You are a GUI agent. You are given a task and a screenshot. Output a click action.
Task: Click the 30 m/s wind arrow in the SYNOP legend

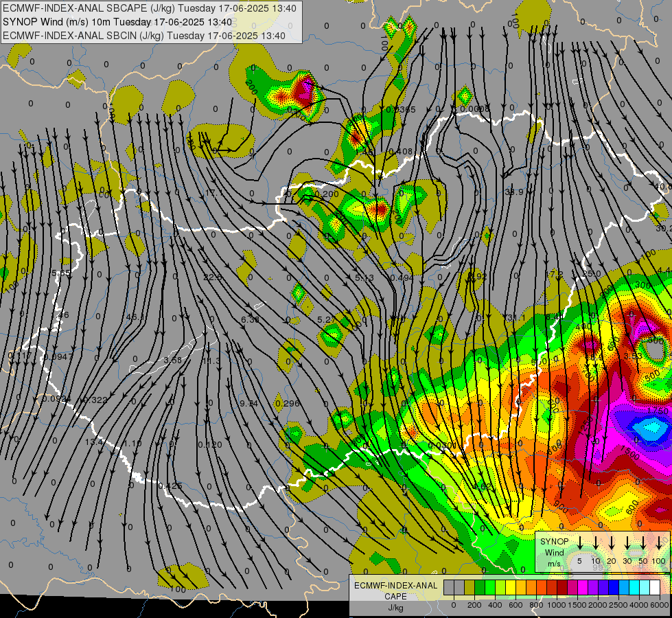[x=627, y=542]
